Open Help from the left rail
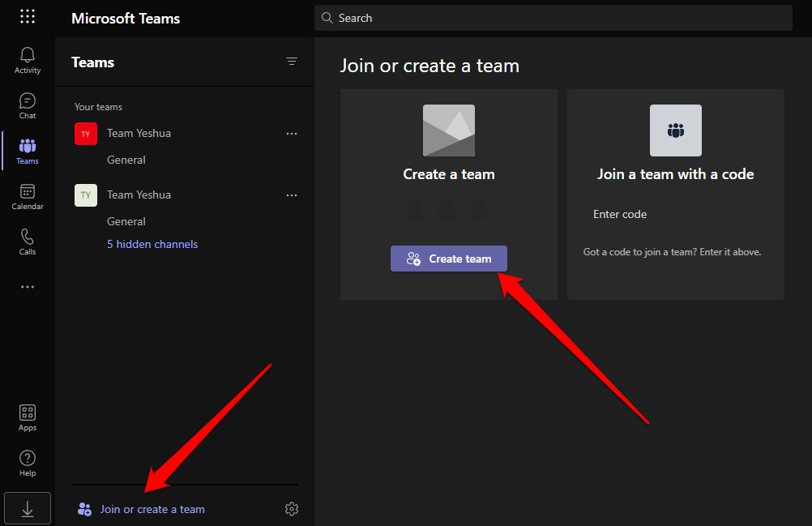812x526 pixels. click(x=28, y=464)
